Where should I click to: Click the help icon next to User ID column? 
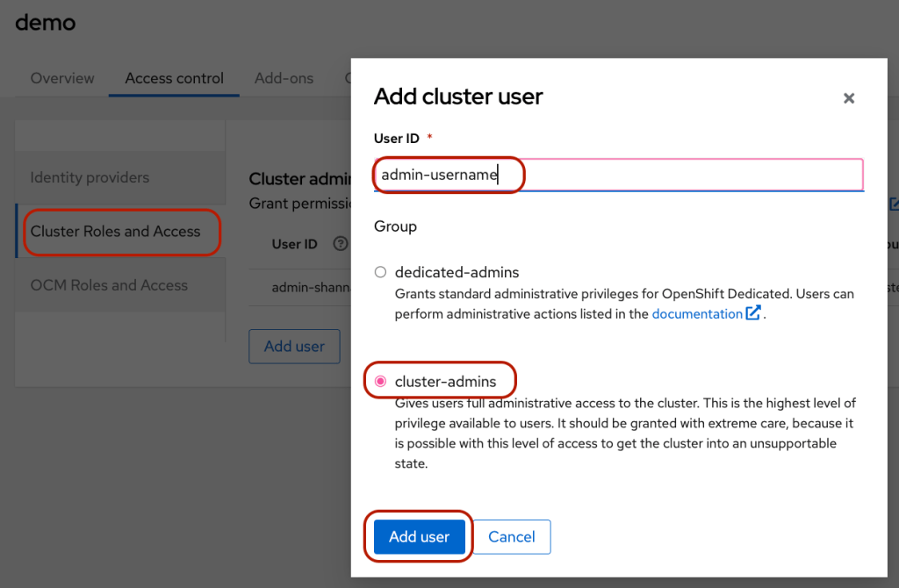(x=341, y=244)
